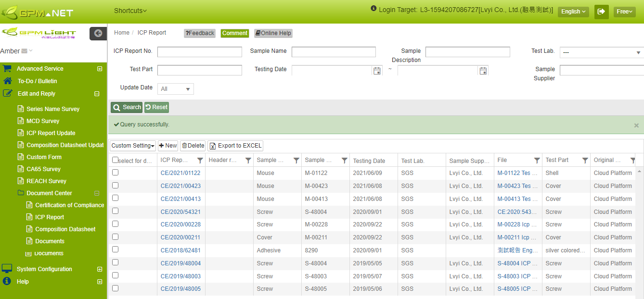This screenshot has height=299, width=644.
Task: Click the info circle icon beside Help
Action: [7, 281]
